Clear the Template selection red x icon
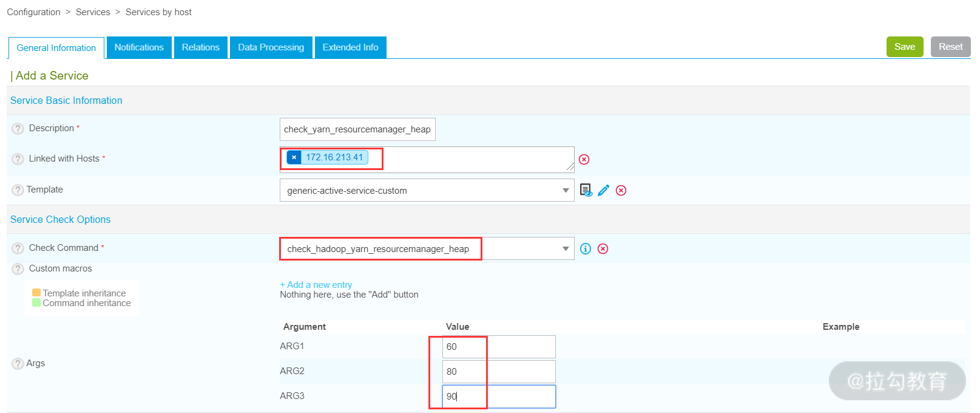Image resolution: width=980 pixels, height=413 pixels. point(621,190)
